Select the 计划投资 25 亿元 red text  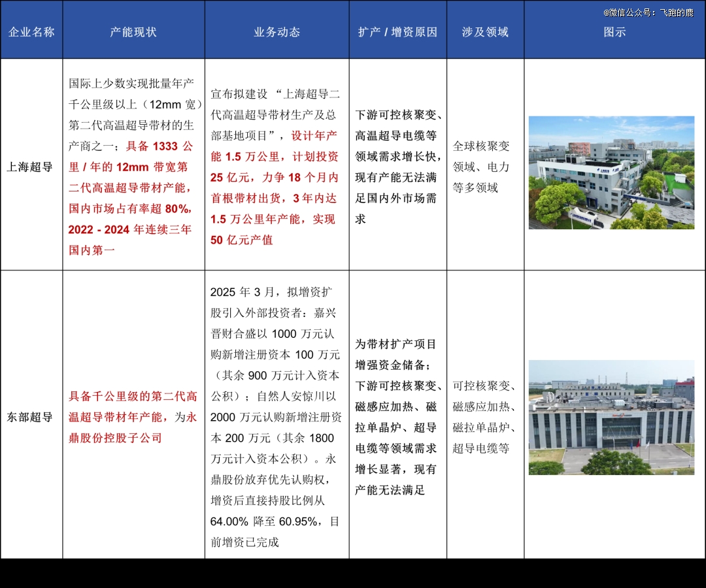tap(275, 167)
